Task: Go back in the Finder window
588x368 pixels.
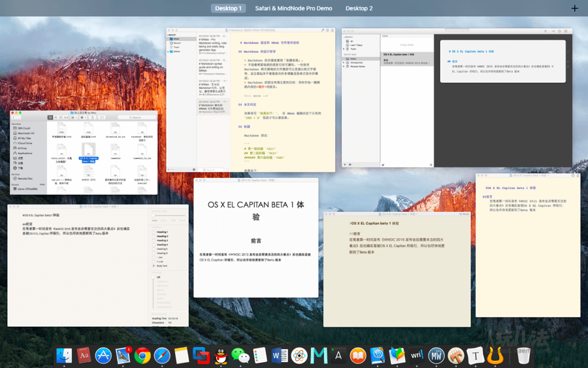Action: tap(14, 118)
